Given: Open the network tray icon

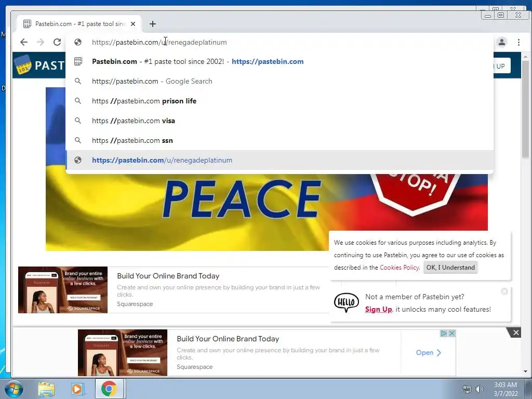Looking at the screenshot, I should point(467,389).
